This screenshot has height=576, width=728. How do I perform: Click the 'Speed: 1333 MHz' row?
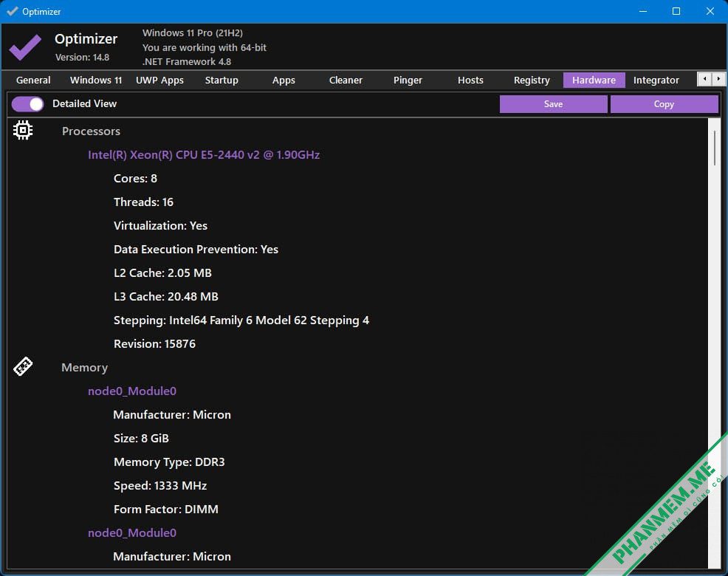coord(160,486)
